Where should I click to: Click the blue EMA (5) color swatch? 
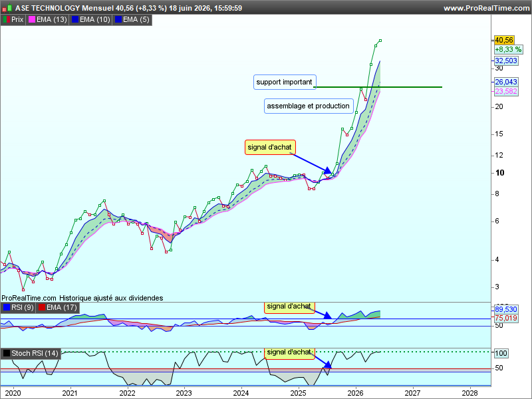click(118, 20)
